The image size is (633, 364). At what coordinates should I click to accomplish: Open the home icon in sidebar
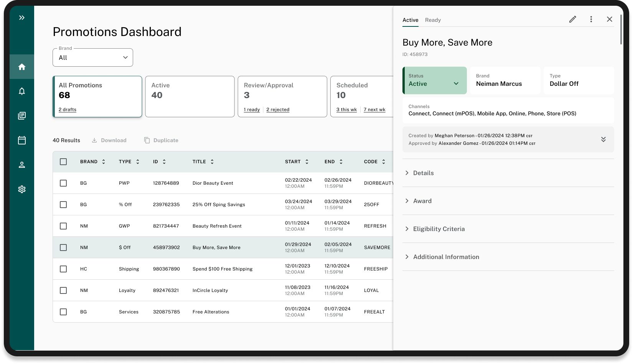22,67
